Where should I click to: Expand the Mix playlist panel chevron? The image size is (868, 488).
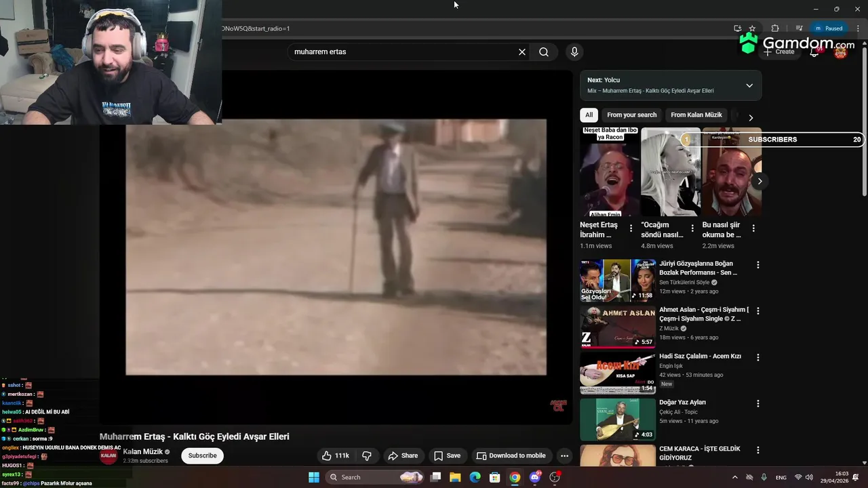pyautogui.click(x=749, y=85)
